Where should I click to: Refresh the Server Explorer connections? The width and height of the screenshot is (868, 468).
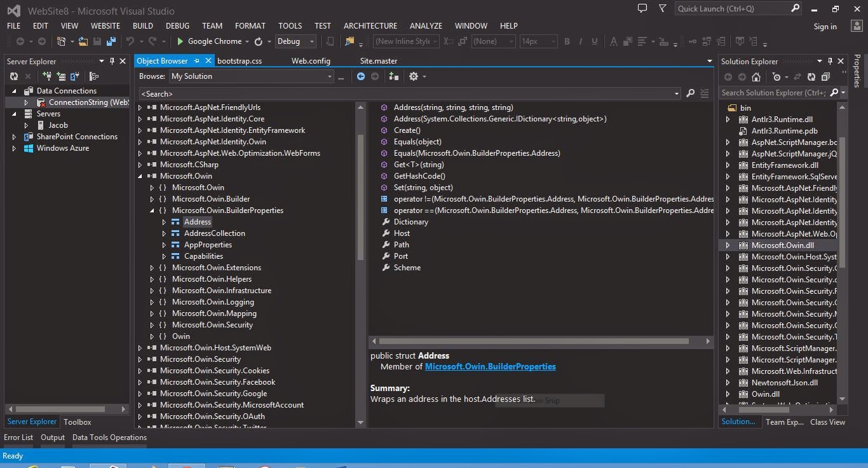[13, 76]
